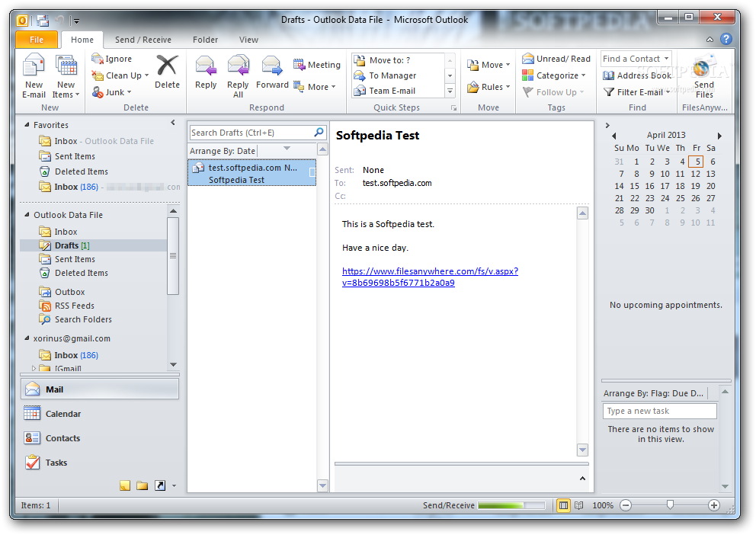This screenshot has height=535, width=756.
Task: Click Zoom Out minus button
Action: pos(626,505)
